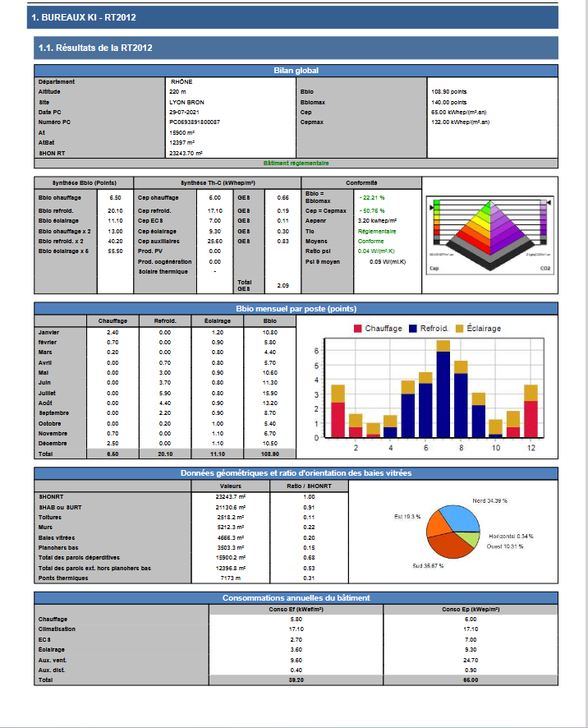Click the glazing orientation pie chart
This screenshot has height=728, width=588.
453,532
